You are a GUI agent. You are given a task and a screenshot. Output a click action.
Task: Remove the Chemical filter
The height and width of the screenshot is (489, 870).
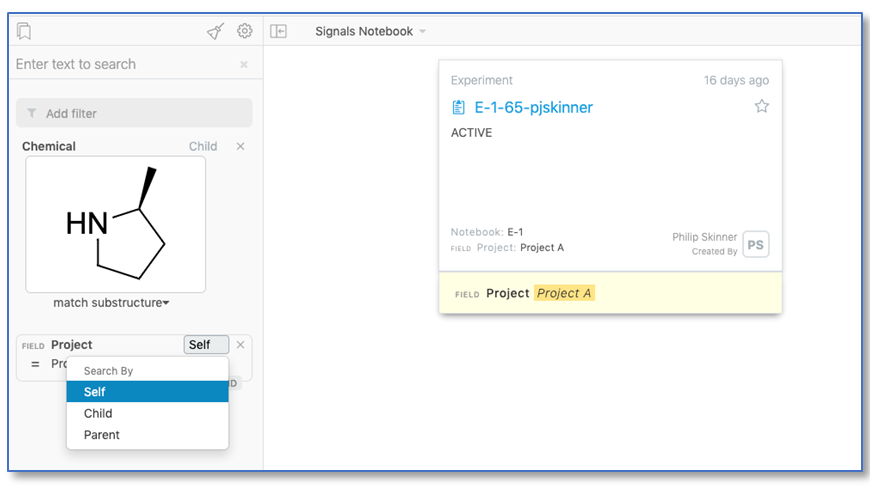point(240,147)
